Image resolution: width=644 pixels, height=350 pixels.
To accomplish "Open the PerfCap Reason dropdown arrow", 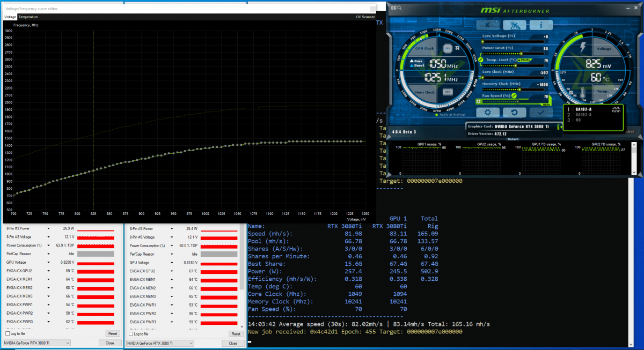I will 48,254.
